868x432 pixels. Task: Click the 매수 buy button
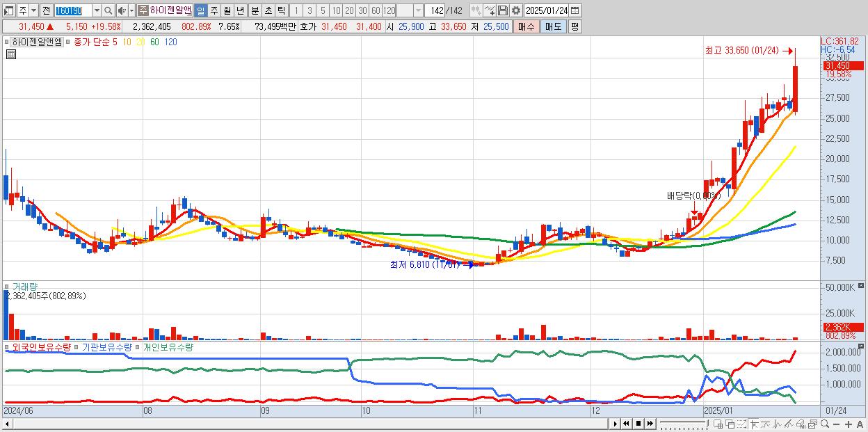[527, 26]
